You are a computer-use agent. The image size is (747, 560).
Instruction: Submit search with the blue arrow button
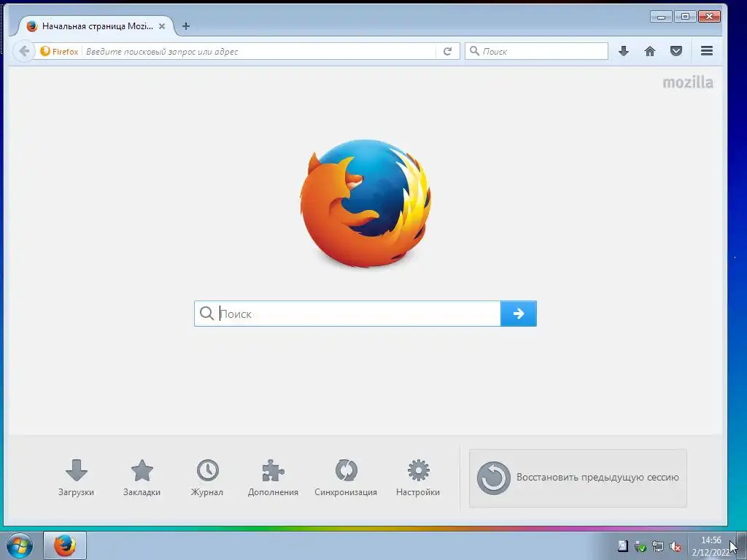519,314
